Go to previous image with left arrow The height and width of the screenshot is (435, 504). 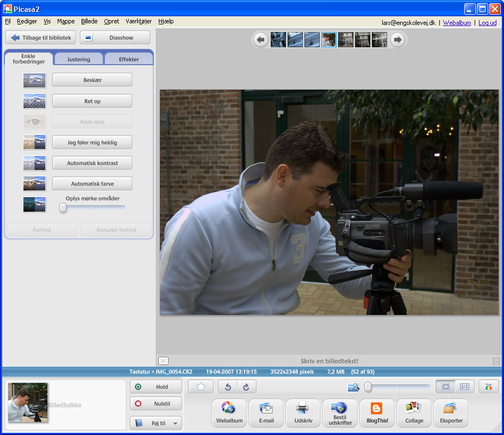coord(261,40)
